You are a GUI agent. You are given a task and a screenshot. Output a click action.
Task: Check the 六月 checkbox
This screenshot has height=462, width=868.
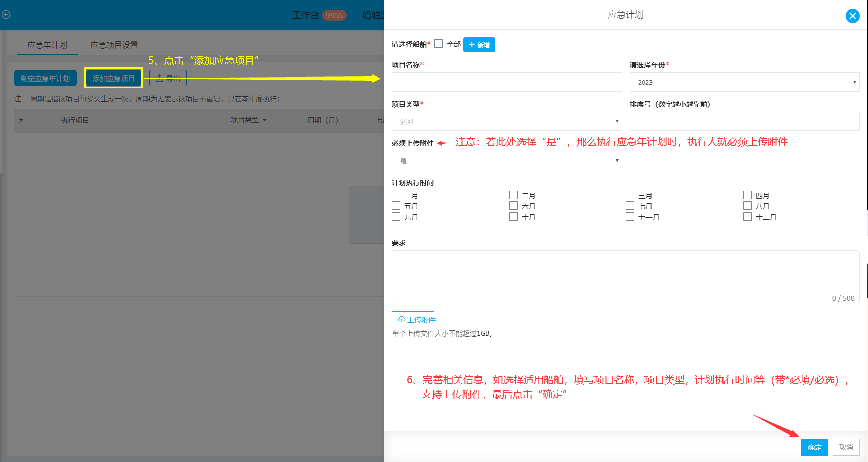click(x=514, y=206)
